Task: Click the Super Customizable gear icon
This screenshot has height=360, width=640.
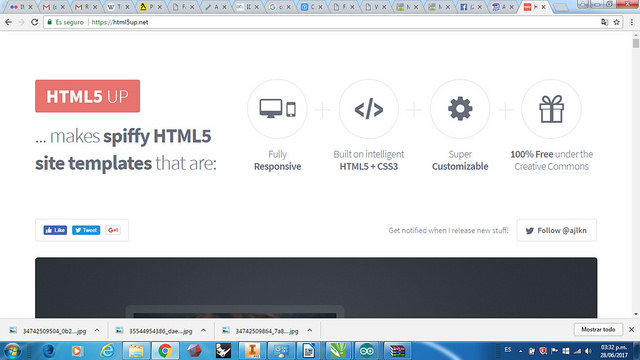Action: [x=460, y=109]
